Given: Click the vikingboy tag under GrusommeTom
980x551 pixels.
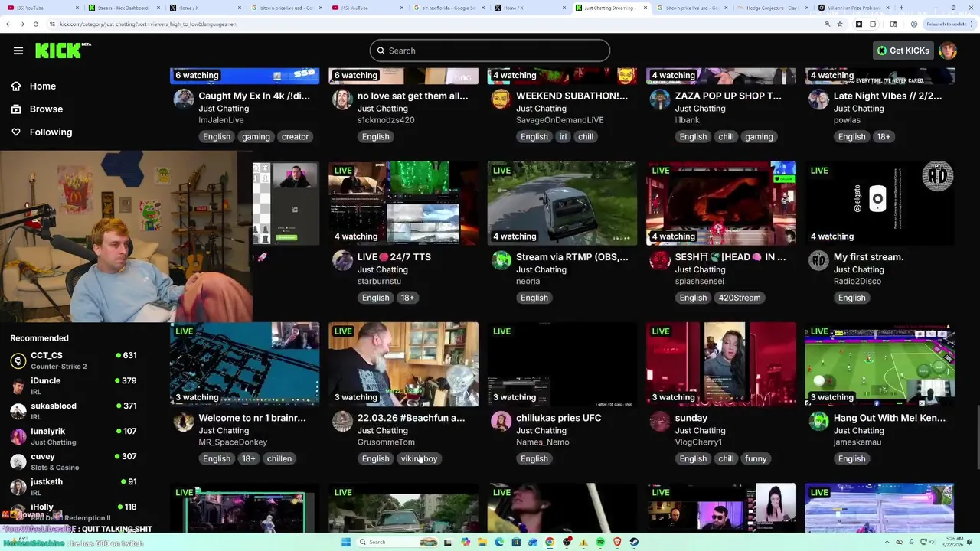Looking at the screenshot, I should click(x=419, y=459).
